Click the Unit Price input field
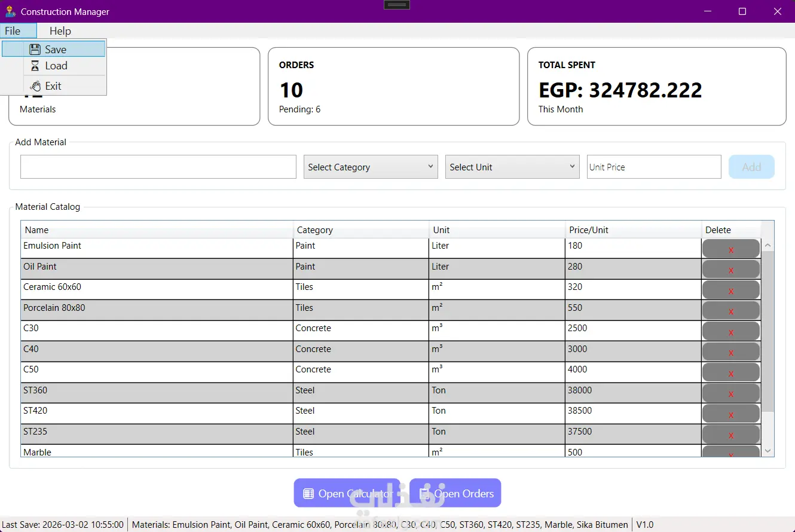The height and width of the screenshot is (532, 795). pyautogui.click(x=654, y=167)
